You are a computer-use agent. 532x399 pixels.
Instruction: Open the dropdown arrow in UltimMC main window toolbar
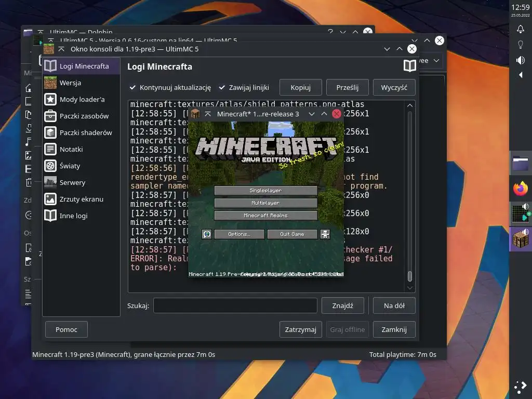(x=436, y=61)
